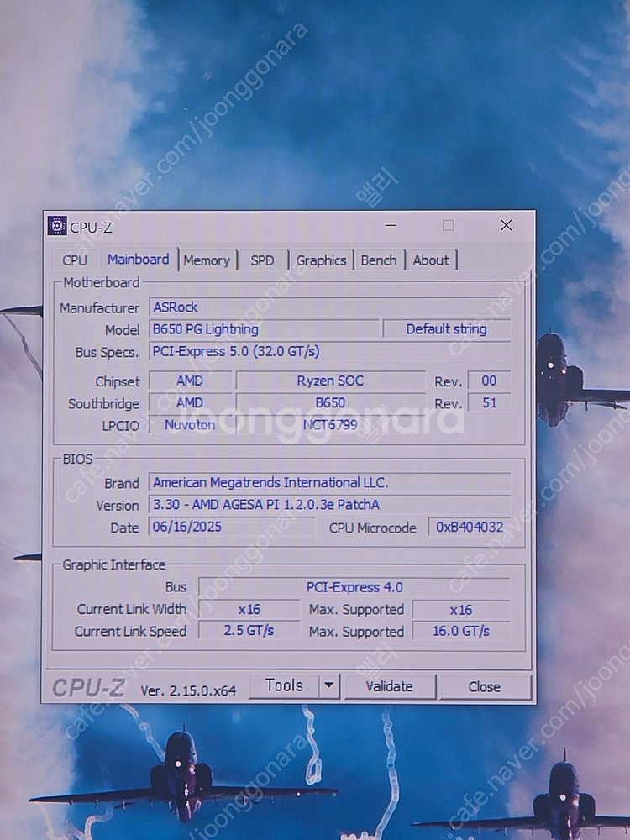Screen dimensions: 630x840
Task: Click the Validate button
Action: click(390, 686)
